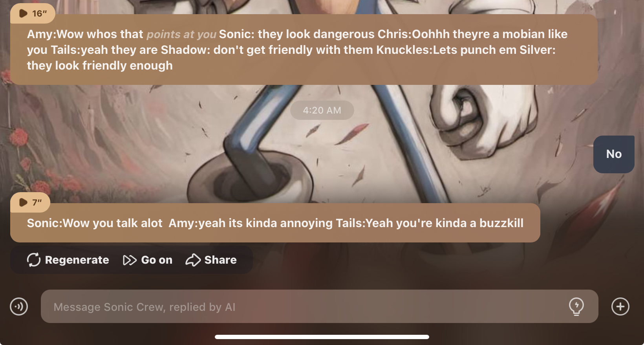The width and height of the screenshot is (644, 345).
Task: Click the italic 'points at you' text
Action: [x=181, y=34]
